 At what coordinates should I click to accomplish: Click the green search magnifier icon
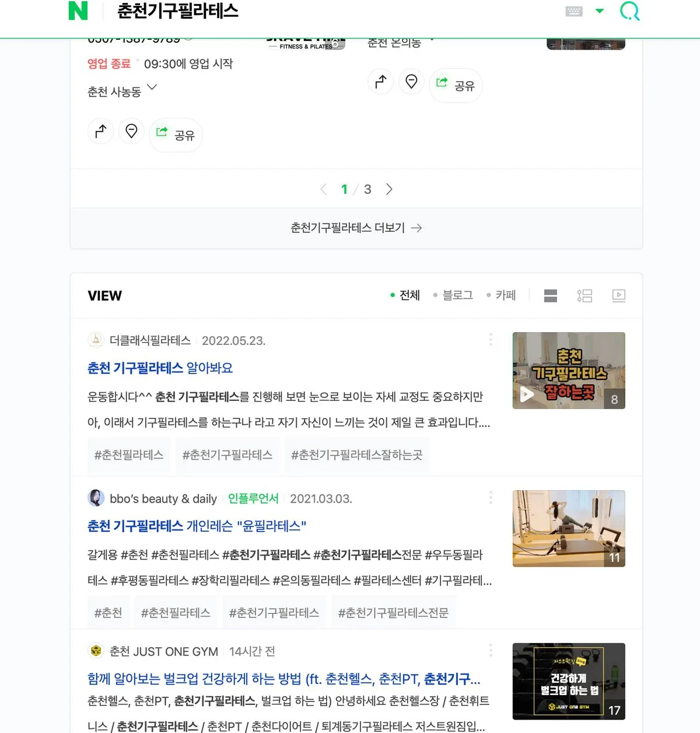tap(629, 11)
